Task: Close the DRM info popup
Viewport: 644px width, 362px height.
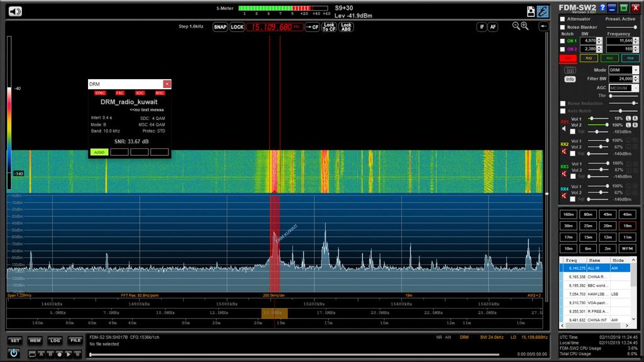Action: pyautogui.click(x=167, y=84)
